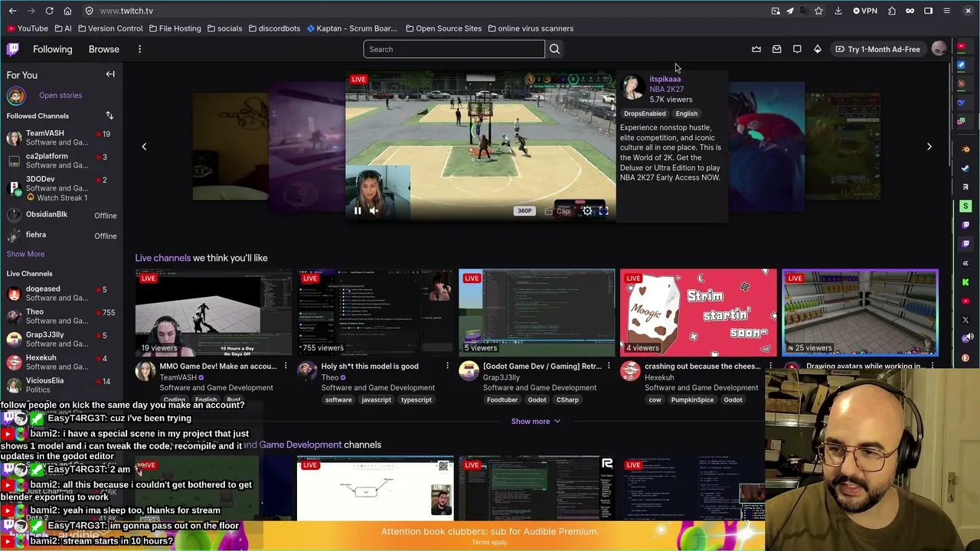The height and width of the screenshot is (551, 980).
Task: Show the previous featured stream in the carousel
Action: 144,146
